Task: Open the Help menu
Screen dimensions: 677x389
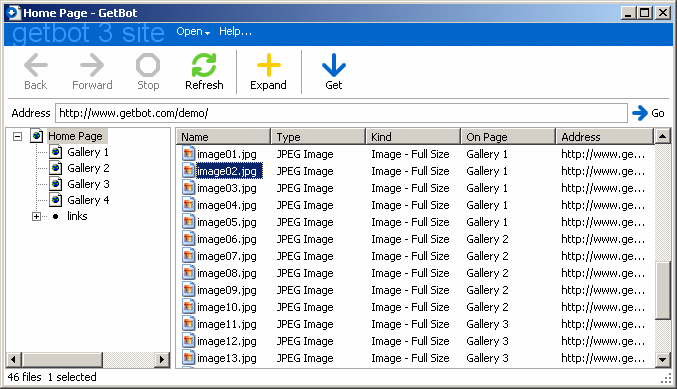Action: coord(235,32)
